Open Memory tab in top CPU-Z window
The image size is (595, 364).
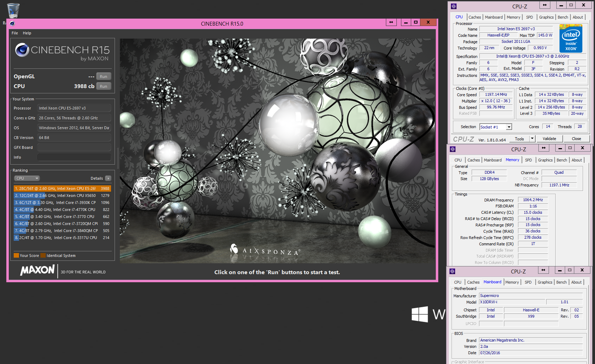[x=513, y=17]
